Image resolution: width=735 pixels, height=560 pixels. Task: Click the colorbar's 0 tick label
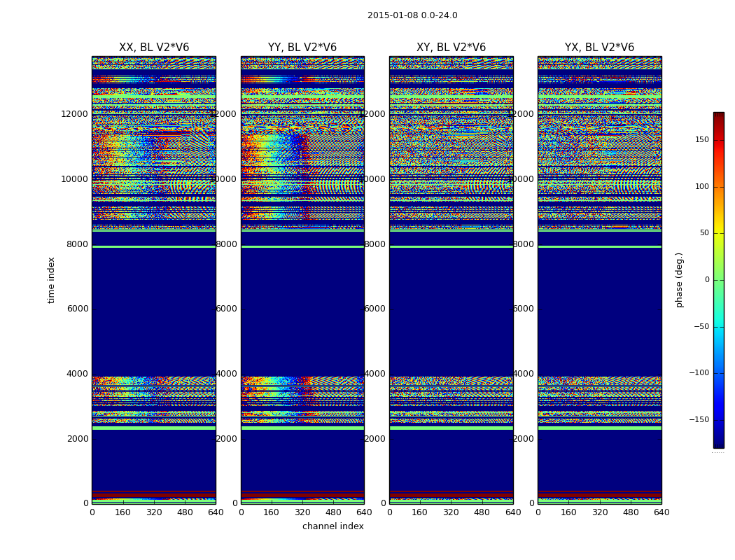pyautogui.click(x=706, y=280)
